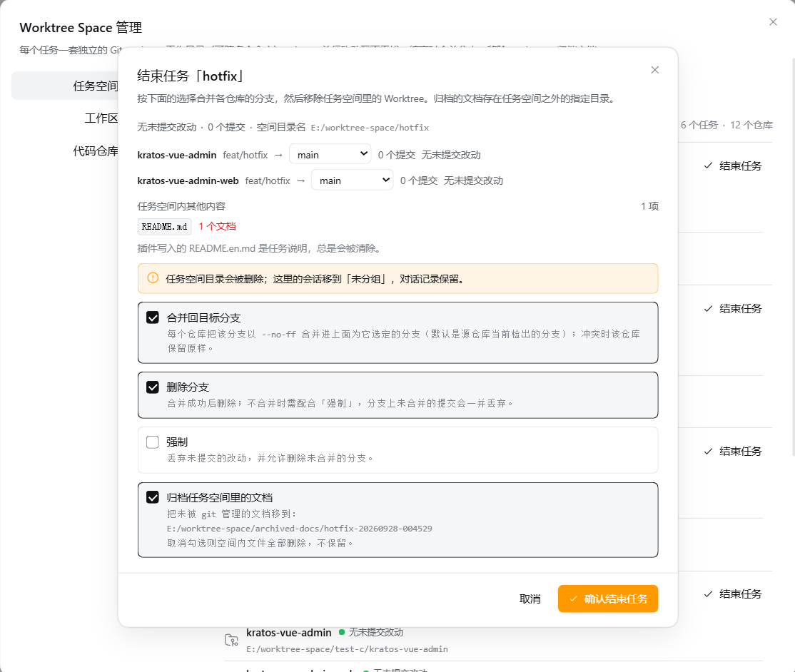This screenshot has width=795, height=672.
Task: Click the first 结束任务 button in background list
Action: [733, 166]
